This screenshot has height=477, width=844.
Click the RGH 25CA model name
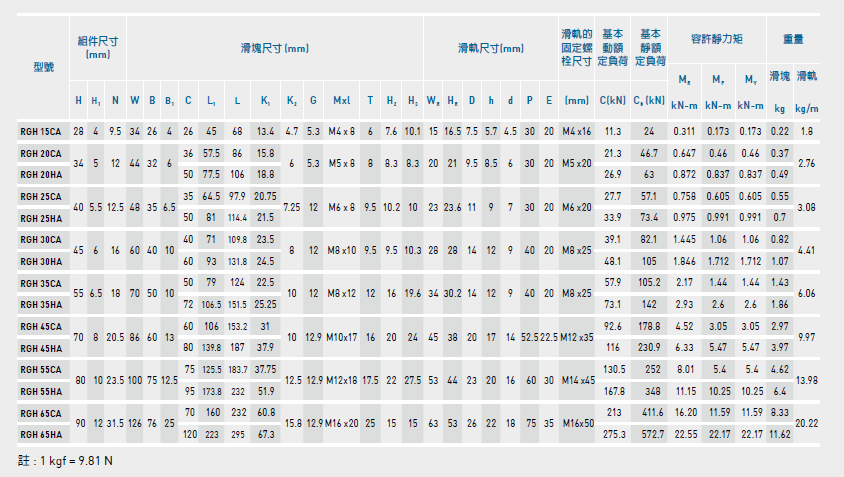click(x=40, y=196)
